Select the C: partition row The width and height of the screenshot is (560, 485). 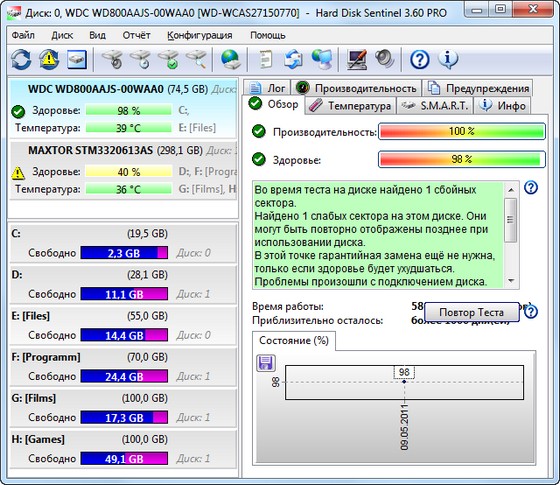pyautogui.click(x=123, y=243)
